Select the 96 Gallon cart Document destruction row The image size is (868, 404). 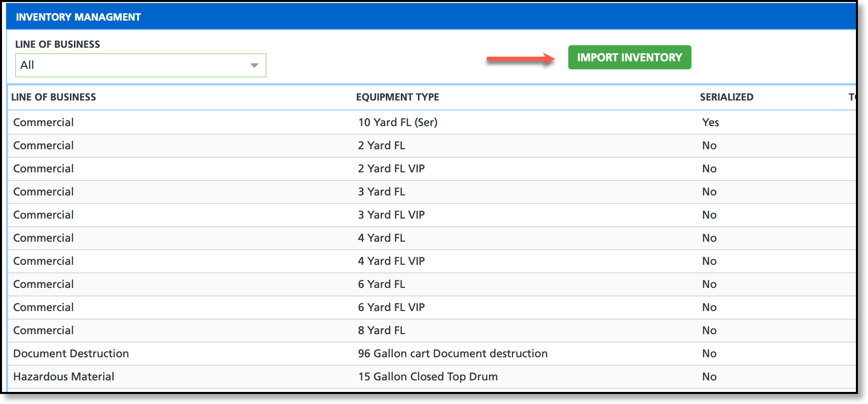(432, 353)
